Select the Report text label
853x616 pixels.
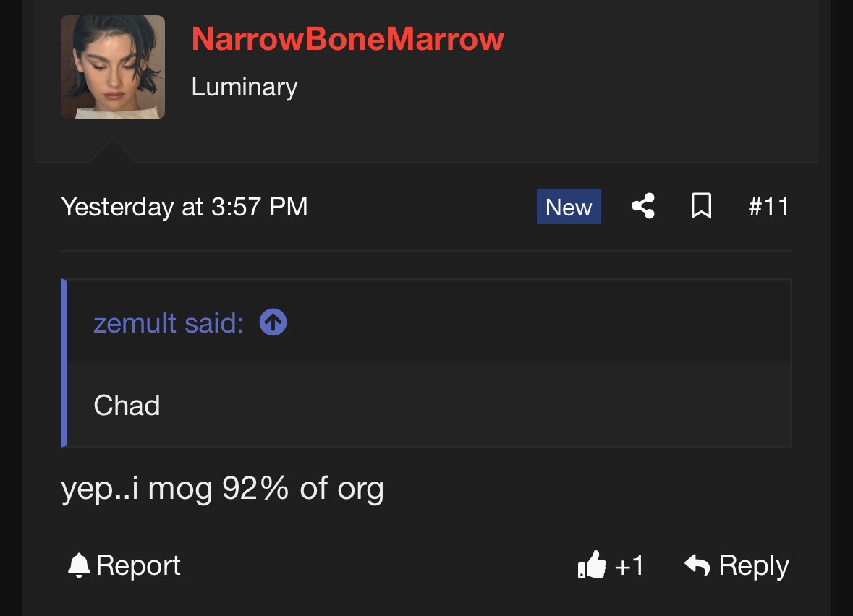click(138, 565)
